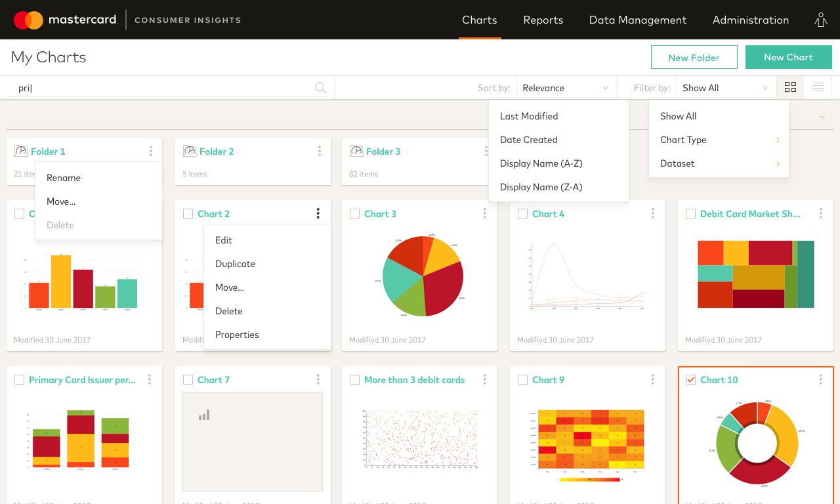Open options menu for Primary Card Issuer chart

coord(150,379)
